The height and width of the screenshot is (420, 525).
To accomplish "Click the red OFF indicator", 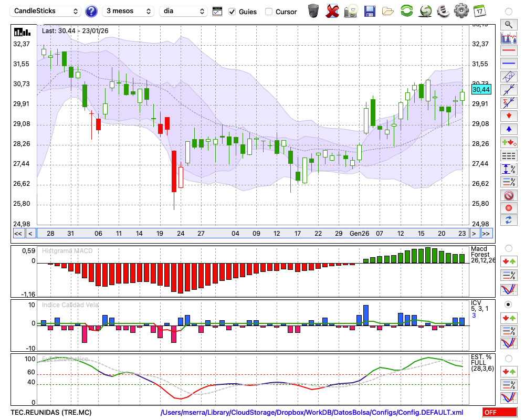I will (x=499, y=413).
